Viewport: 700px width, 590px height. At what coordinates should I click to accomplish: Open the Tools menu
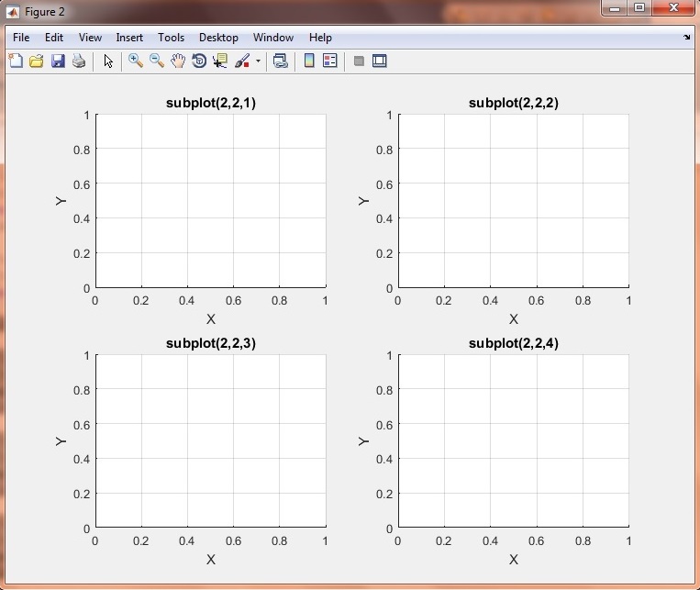171,38
